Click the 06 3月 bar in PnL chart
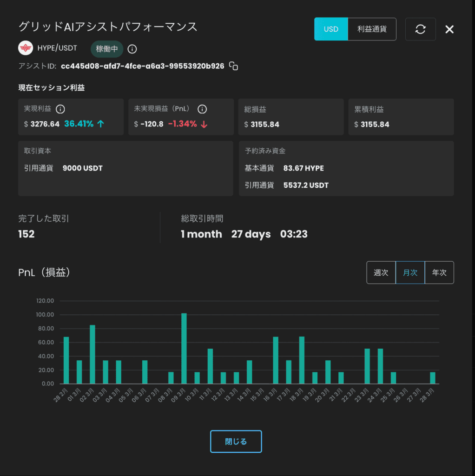Viewport: 475px width, 476px height. [145, 372]
